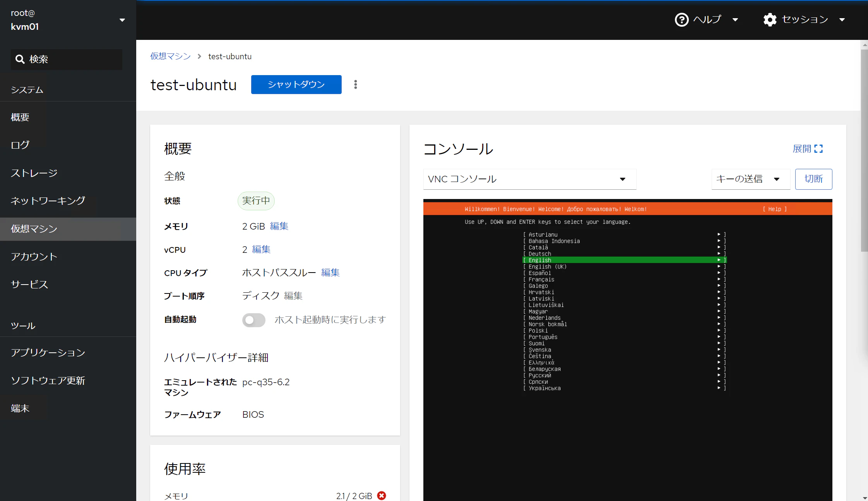Go to ネットワーキング in the sidebar

(x=48, y=201)
